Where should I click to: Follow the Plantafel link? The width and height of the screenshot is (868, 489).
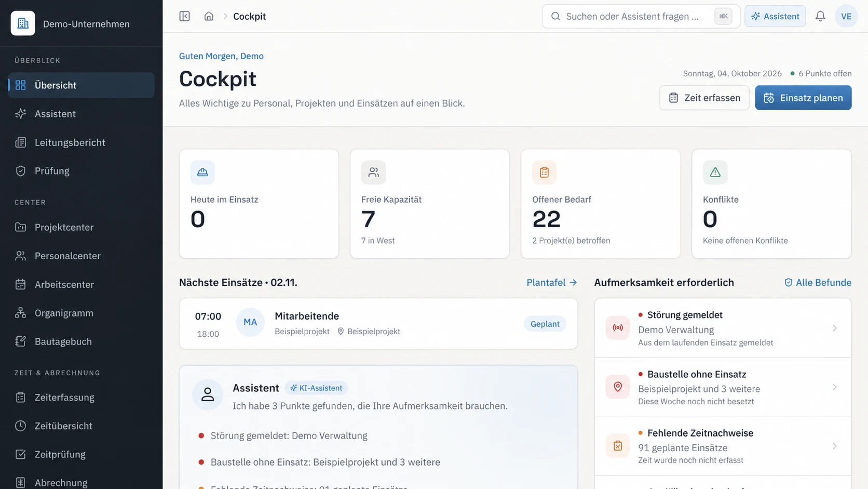point(552,282)
